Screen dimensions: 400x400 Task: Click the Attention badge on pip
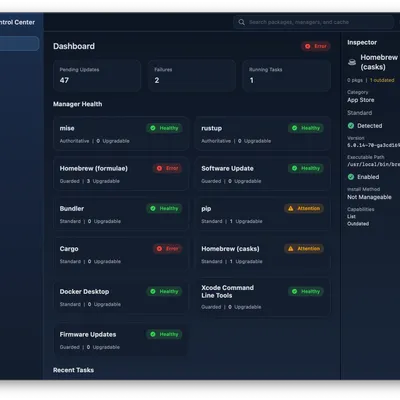tap(304, 208)
